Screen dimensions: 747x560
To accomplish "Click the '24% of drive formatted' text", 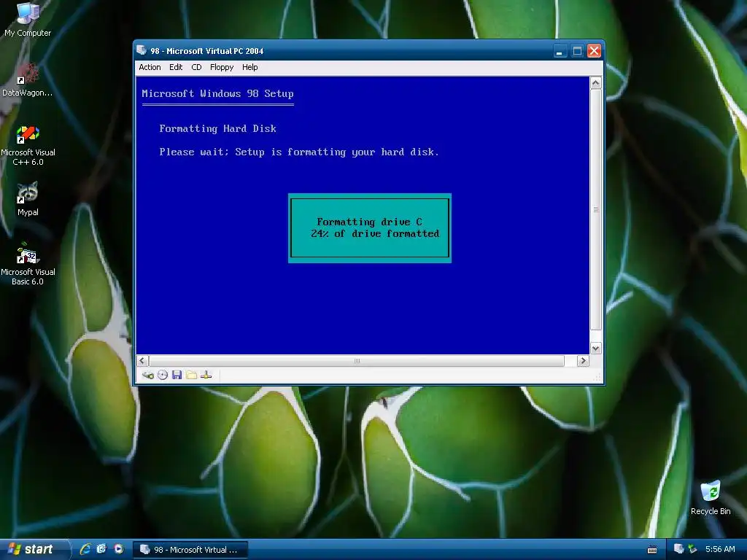I will pos(375,234).
